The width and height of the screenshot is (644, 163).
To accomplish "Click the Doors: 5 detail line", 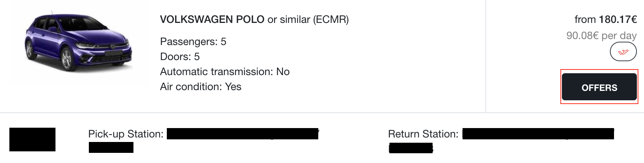I will coord(180,57).
